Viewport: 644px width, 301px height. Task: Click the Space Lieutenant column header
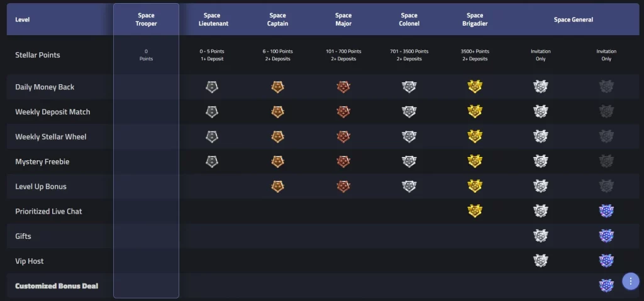click(212, 19)
